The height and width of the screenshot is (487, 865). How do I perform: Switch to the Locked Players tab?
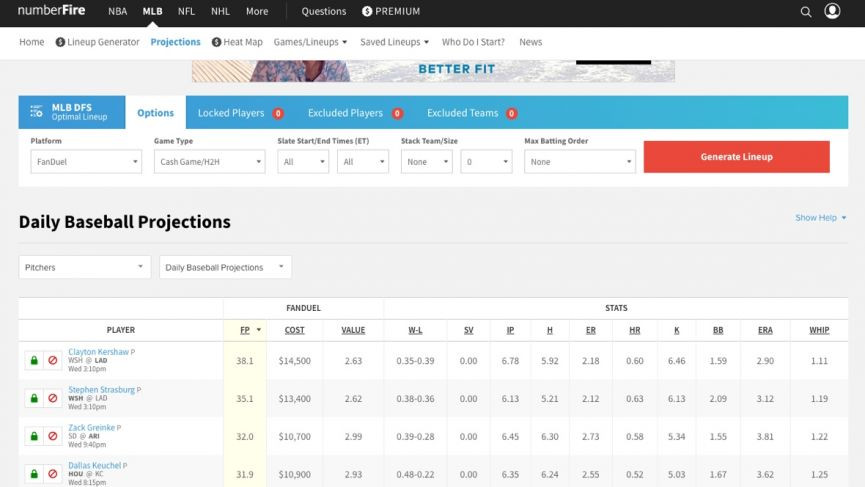coord(241,113)
